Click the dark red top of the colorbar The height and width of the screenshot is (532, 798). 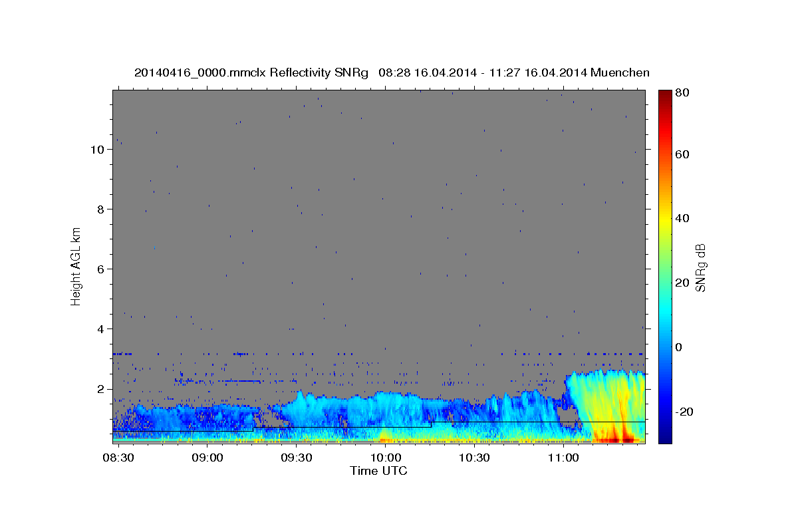(x=665, y=96)
